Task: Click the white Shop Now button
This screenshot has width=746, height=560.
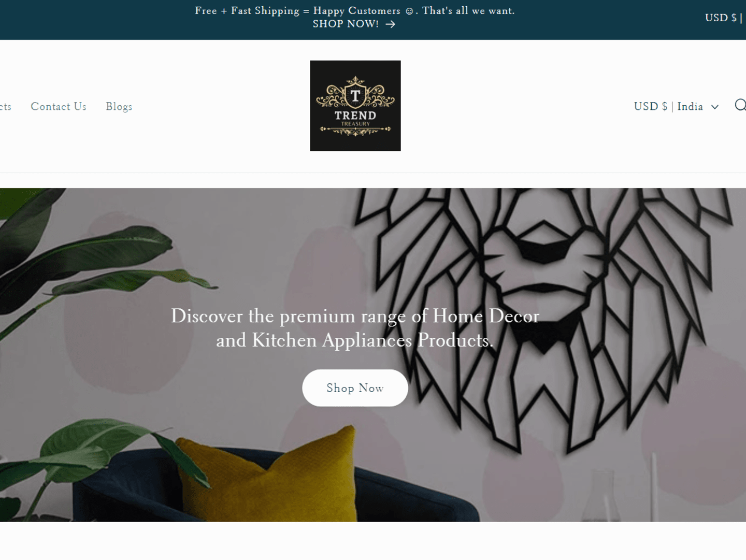Action: [x=355, y=388]
